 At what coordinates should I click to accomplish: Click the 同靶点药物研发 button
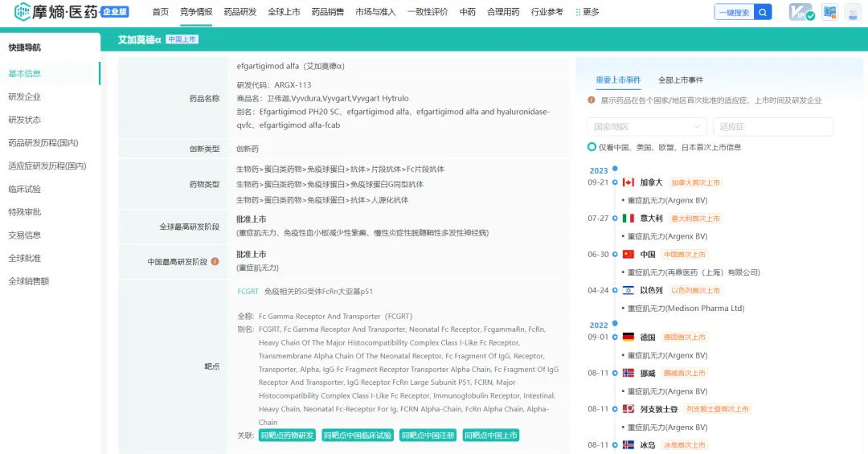[286, 436]
